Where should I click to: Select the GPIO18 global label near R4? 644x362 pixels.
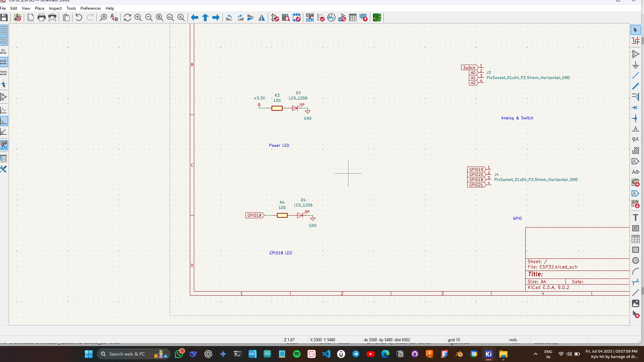(x=255, y=216)
